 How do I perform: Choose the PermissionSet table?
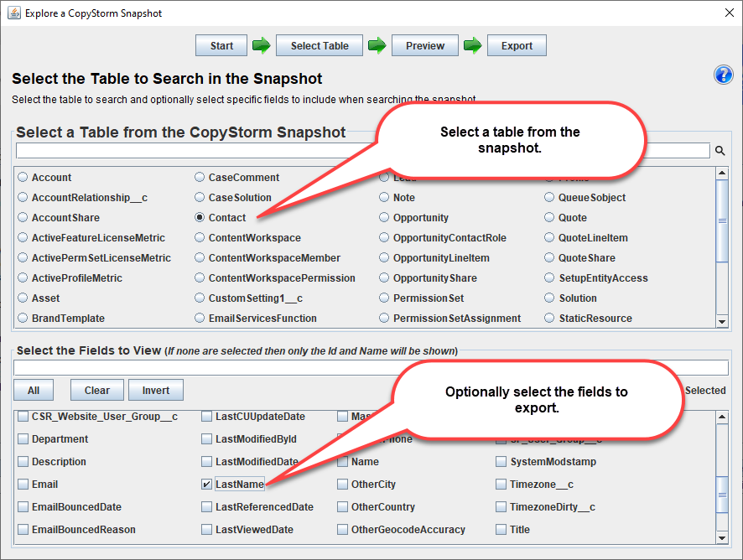click(384, 298)
